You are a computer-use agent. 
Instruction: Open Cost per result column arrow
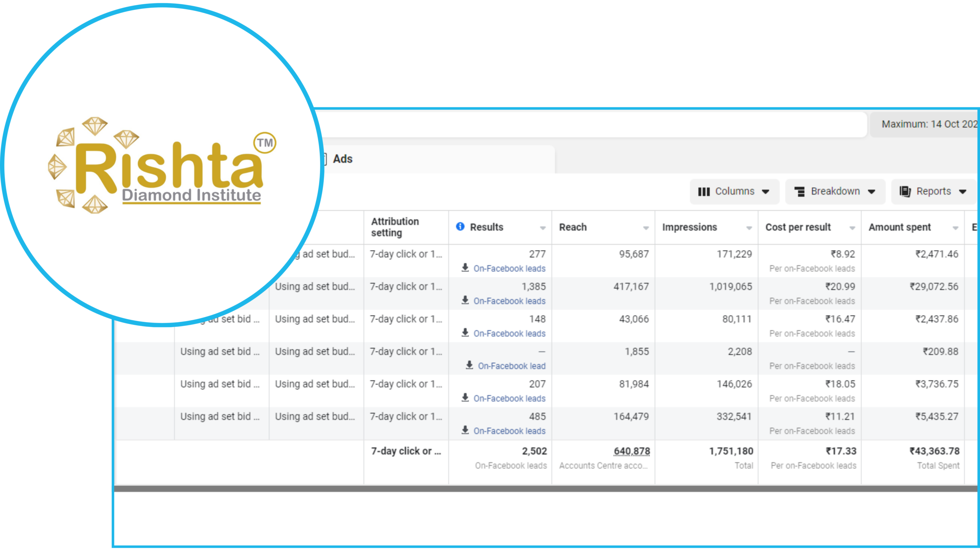[x=852, y=228]
